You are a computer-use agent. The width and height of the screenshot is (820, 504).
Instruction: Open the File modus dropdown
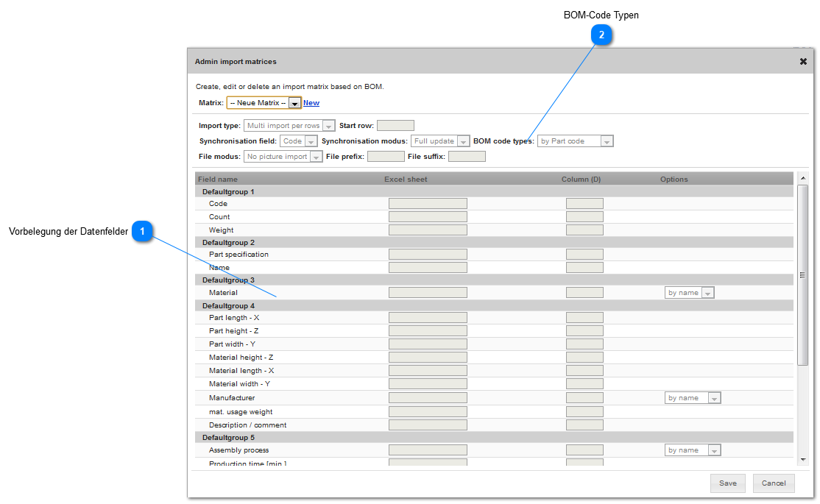283,156
